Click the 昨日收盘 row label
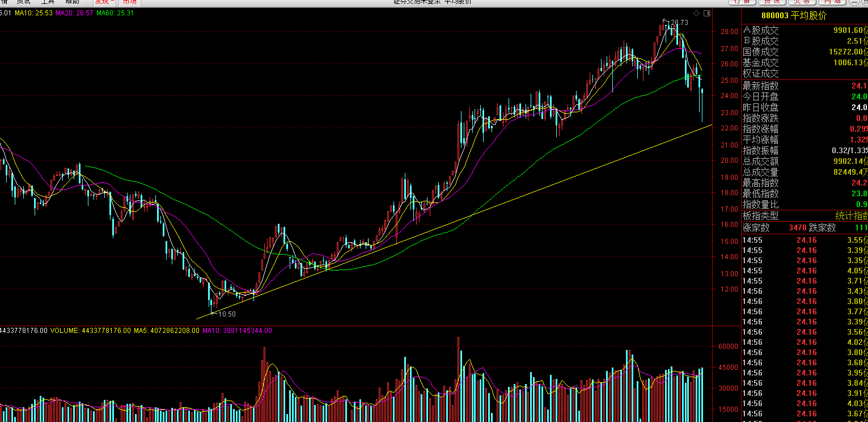 761,108
